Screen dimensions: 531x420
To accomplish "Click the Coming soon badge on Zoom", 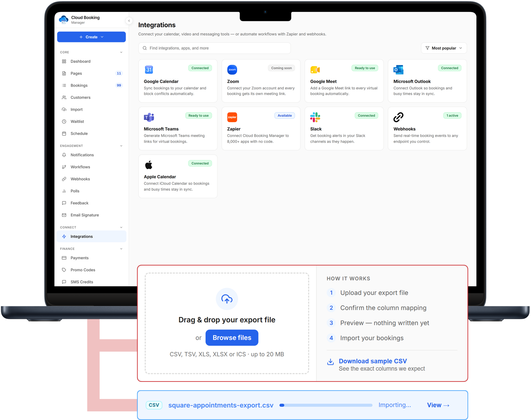I will click(x=281, y=68).
